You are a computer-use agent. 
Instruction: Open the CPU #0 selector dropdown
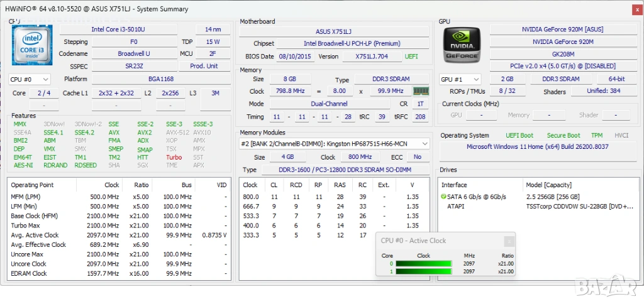[30, 80]
